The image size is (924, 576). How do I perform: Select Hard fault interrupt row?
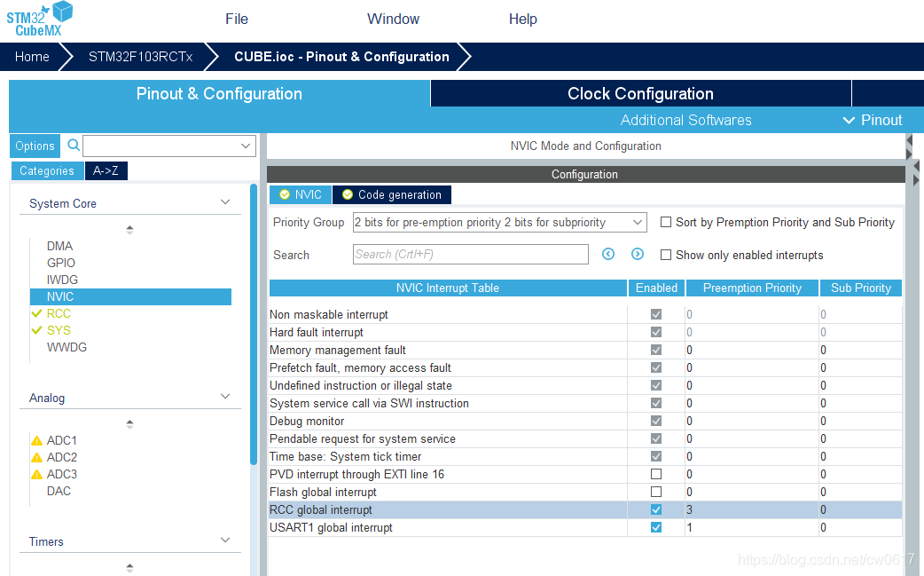(x=585, y=332)
